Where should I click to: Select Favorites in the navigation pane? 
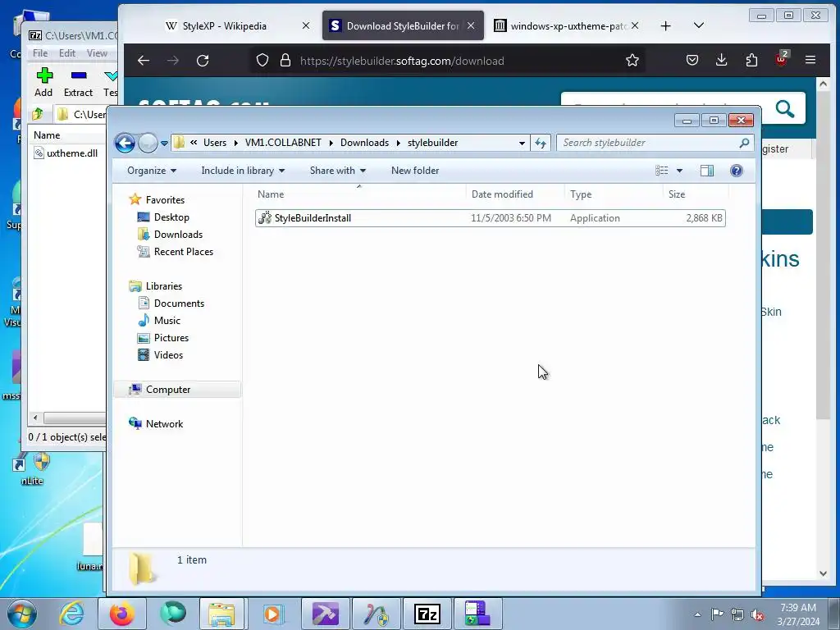[165, 200]
